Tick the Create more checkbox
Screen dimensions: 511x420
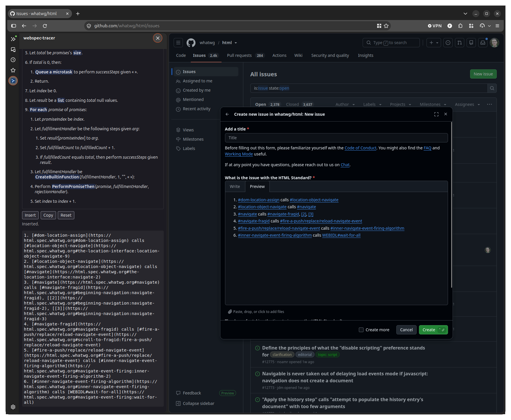click(x=361, y=330)
